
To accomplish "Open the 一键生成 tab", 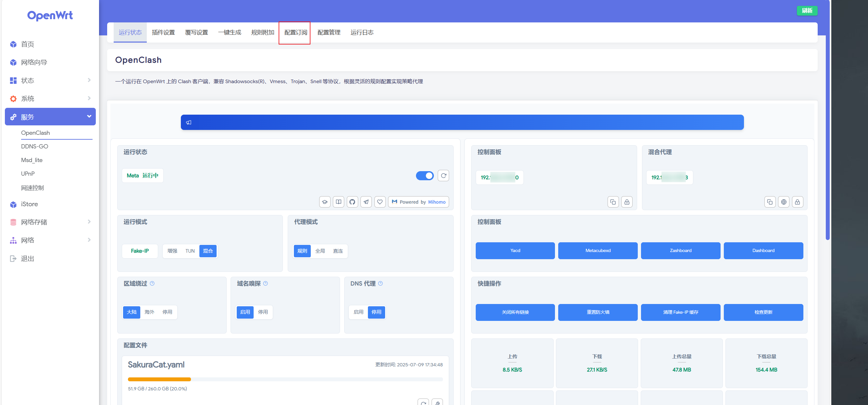I will tap(230, 32).
